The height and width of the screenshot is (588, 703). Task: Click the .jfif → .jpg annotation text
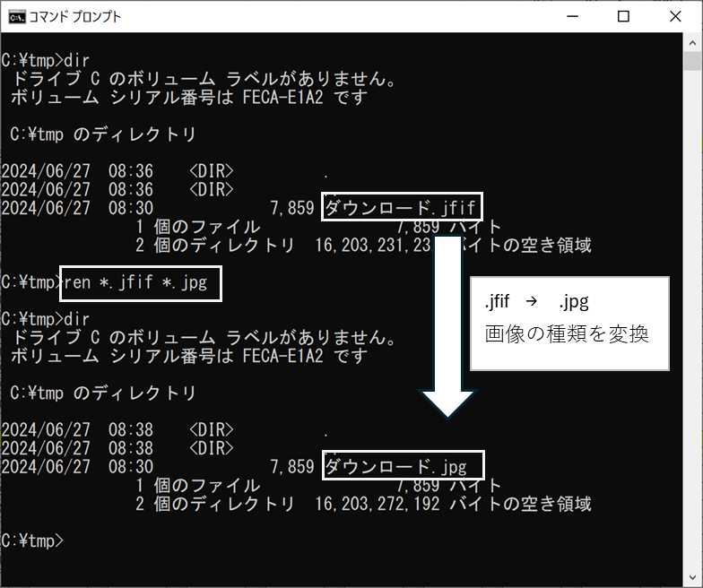[x=536, y=302]
